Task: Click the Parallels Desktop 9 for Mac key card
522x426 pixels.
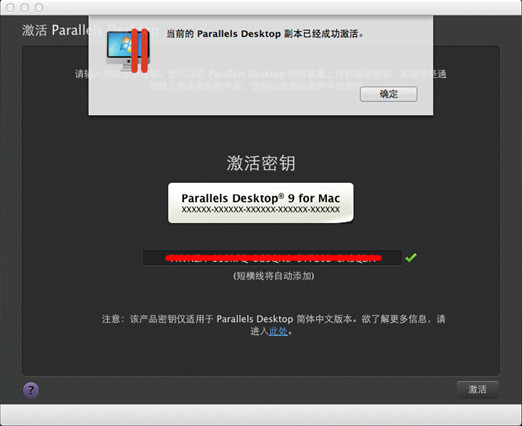Action: [x=261, y=203]
